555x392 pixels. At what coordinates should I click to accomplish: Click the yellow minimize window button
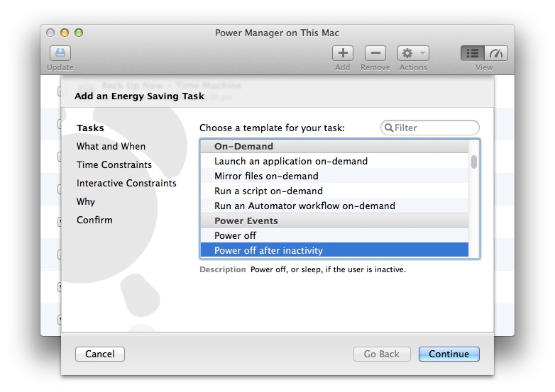(x=65, y=33)
